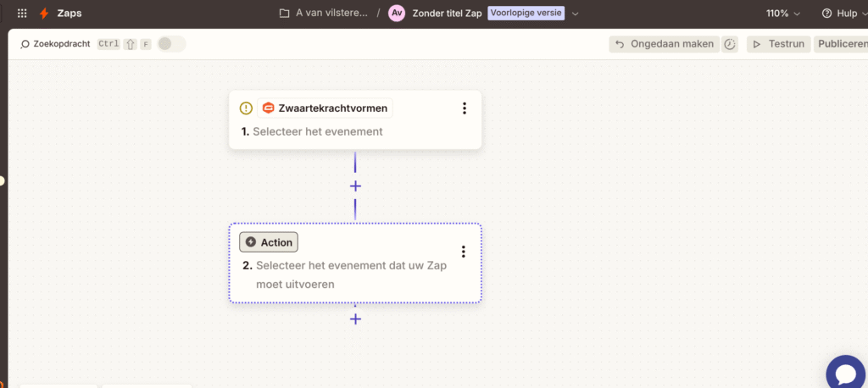Click the Voorlopige versie badge

(x=526, y=14)
